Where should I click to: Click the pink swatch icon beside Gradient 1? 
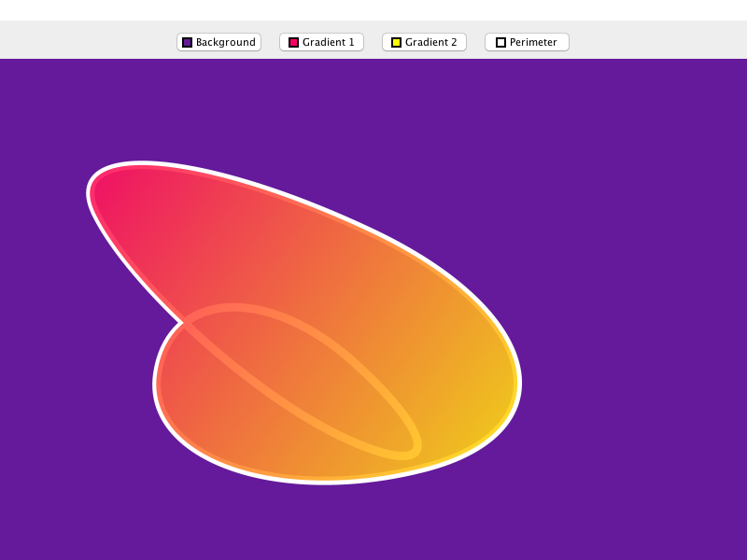[293, 42]
